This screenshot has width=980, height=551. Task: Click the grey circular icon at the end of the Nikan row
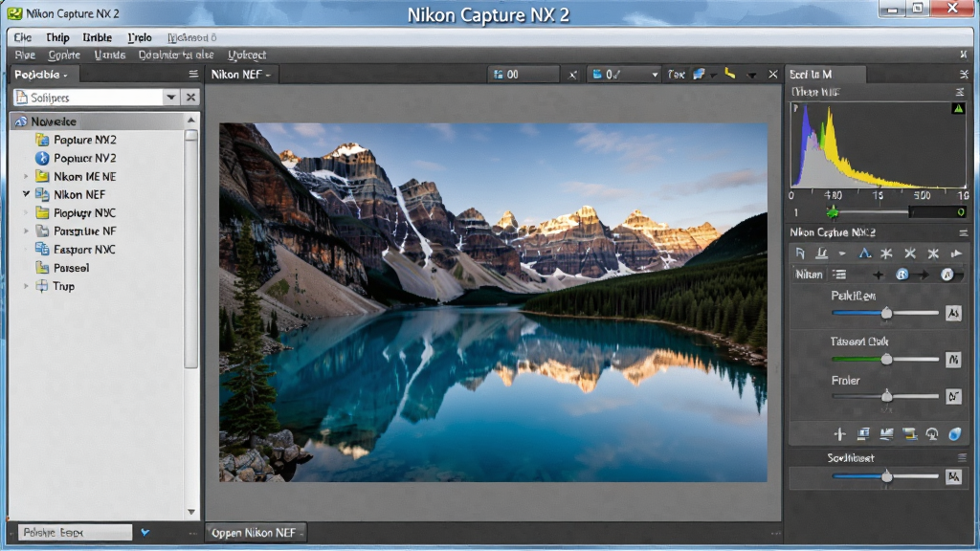pyautogui.click(x=947, y=275)
